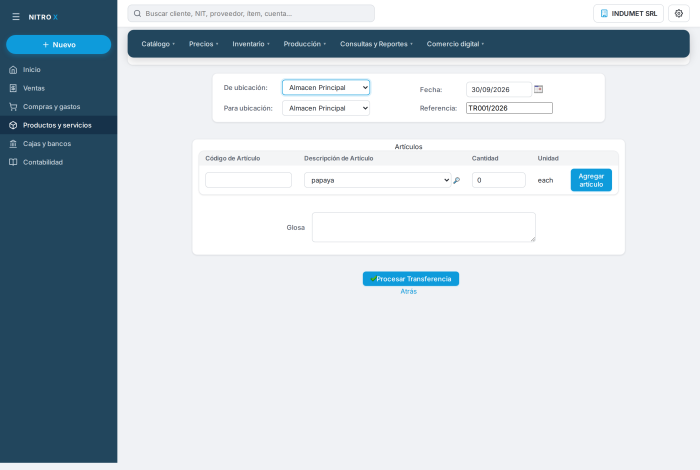Expand the Precios menu
This screenshot has height=470, width=700.
pyautogui.click(x=204, y=44)
